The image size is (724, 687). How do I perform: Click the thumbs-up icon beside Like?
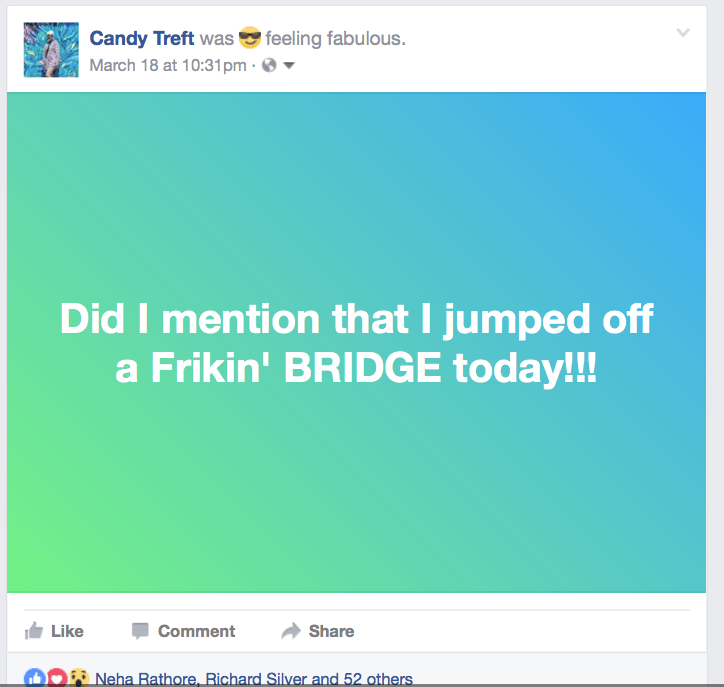point(34,631)
